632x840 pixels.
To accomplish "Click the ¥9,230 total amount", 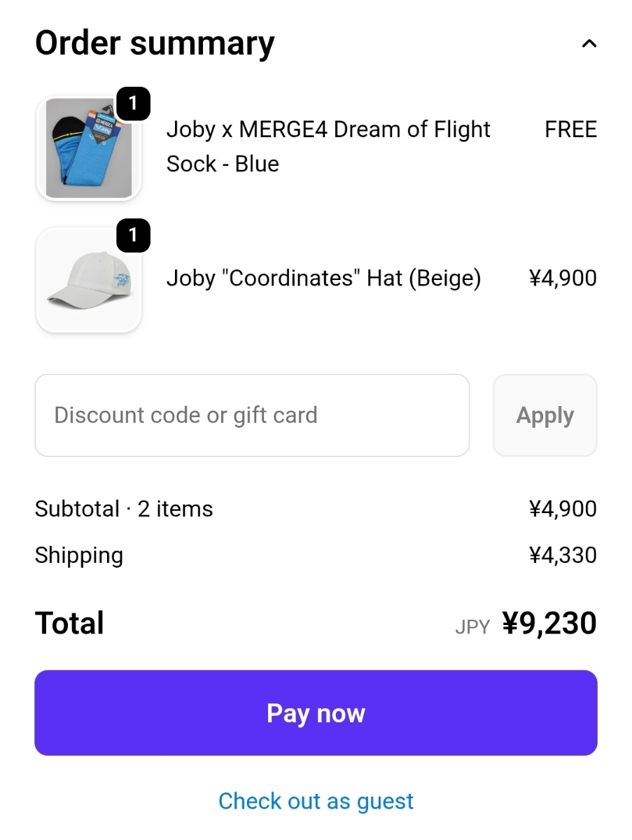I will coord(549,623).
